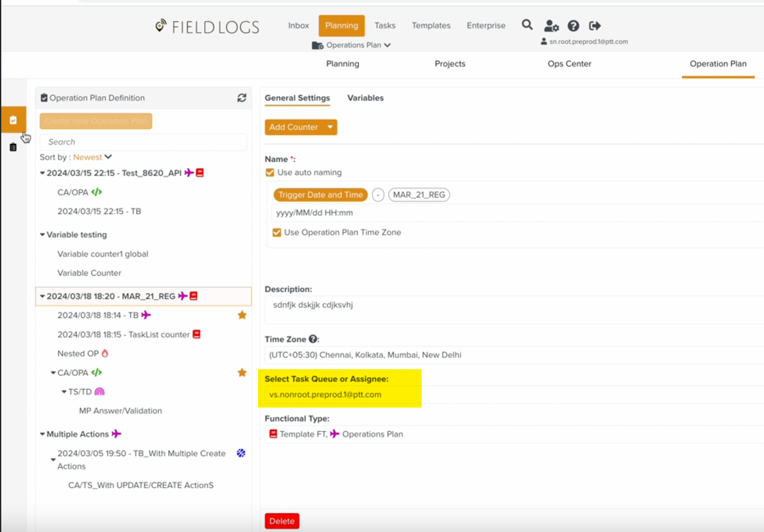Click blue icon beside TB_With Multiple Create Actions
This screenshot has width=764, height=532.
coord(241,453)
